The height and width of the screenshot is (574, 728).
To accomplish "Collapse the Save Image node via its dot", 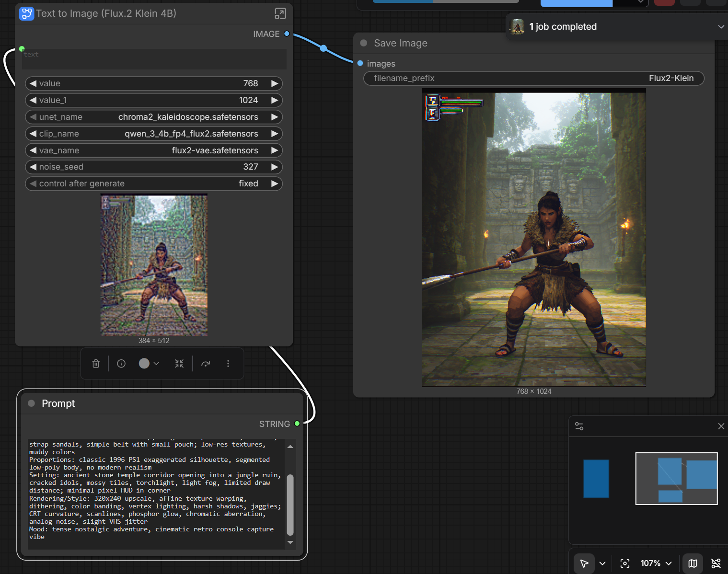I will (364, 43).
